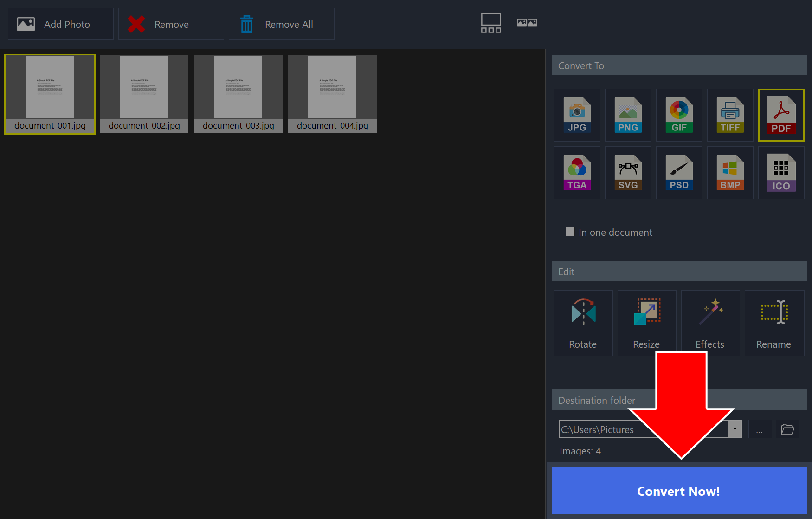The height and width of the screenshot is (519, 812).
Task: Open the Effects editing tool
Action: (x=710, y=323)
